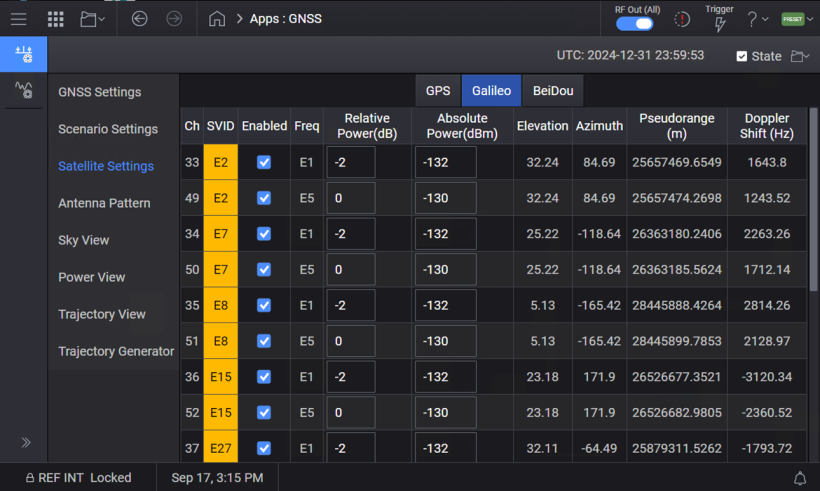Open the file folder dropdown in top bar
820x491 pixels.
[x=93, y=19]
